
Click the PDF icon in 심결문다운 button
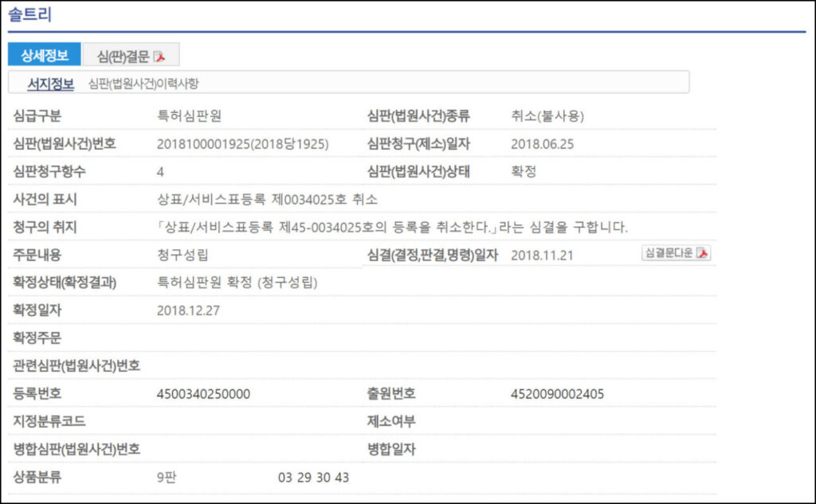[702, 253]
